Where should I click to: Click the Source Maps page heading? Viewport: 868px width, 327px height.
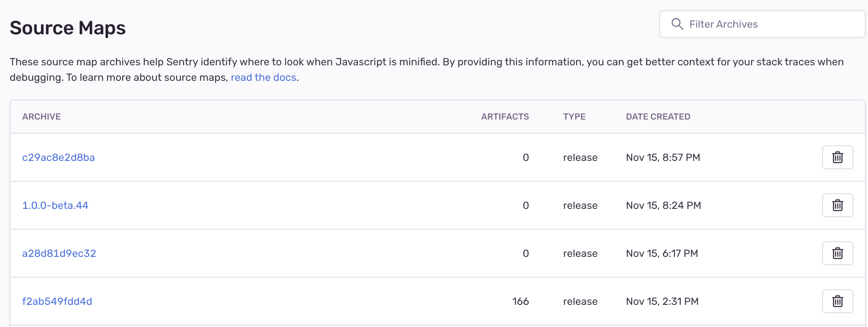tap(68, 28)
